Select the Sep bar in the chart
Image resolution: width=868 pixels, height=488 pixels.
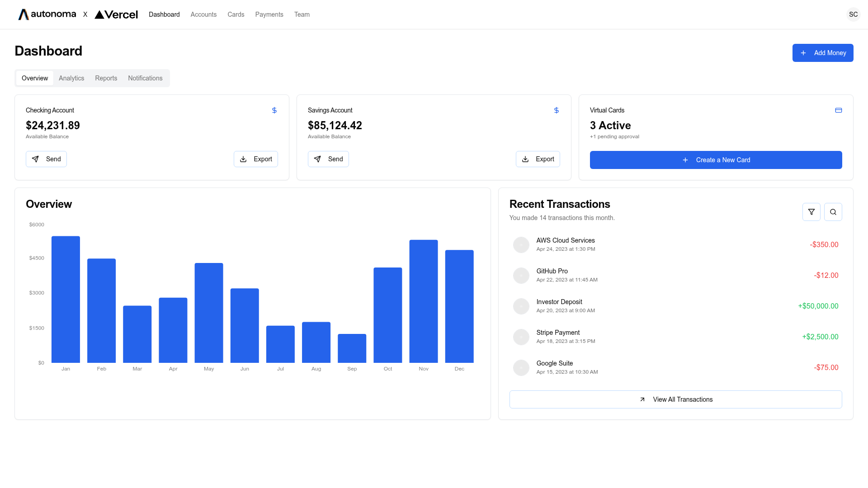[x=352, y=348]
